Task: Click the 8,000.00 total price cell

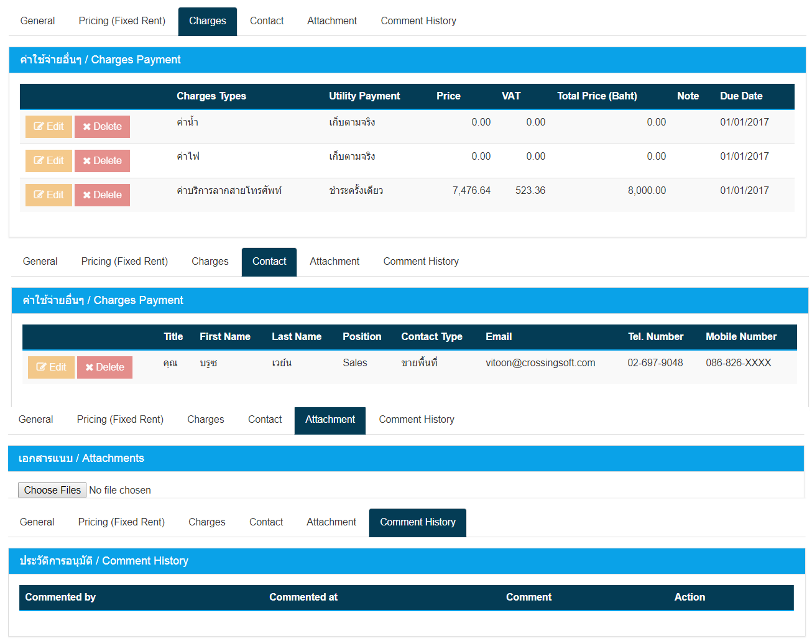Action: pos(647,190)
